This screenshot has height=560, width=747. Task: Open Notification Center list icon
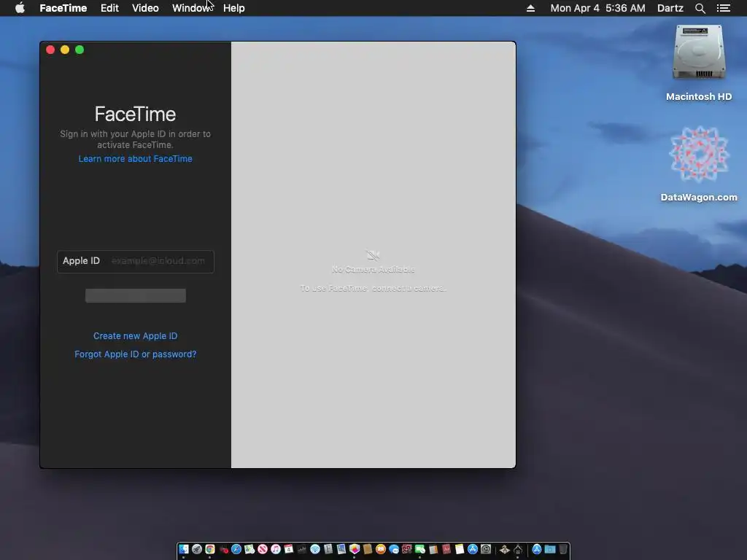coord(724,8)
